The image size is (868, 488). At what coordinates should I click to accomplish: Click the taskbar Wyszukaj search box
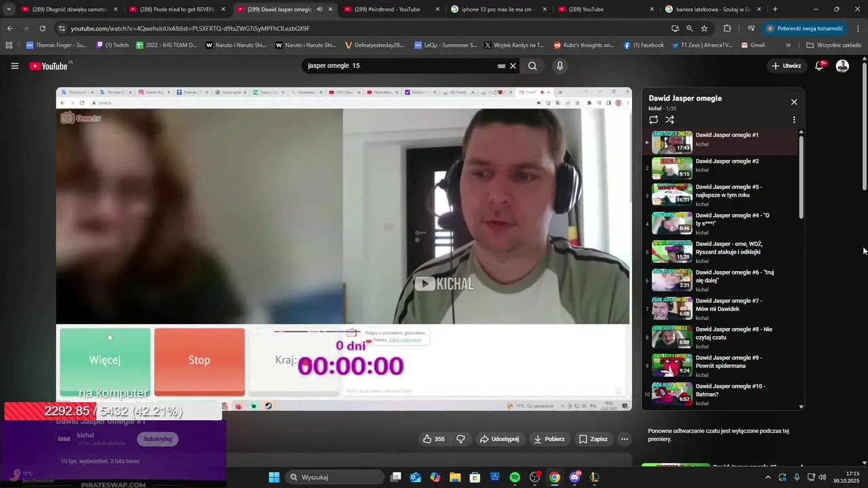click(334, 477)
